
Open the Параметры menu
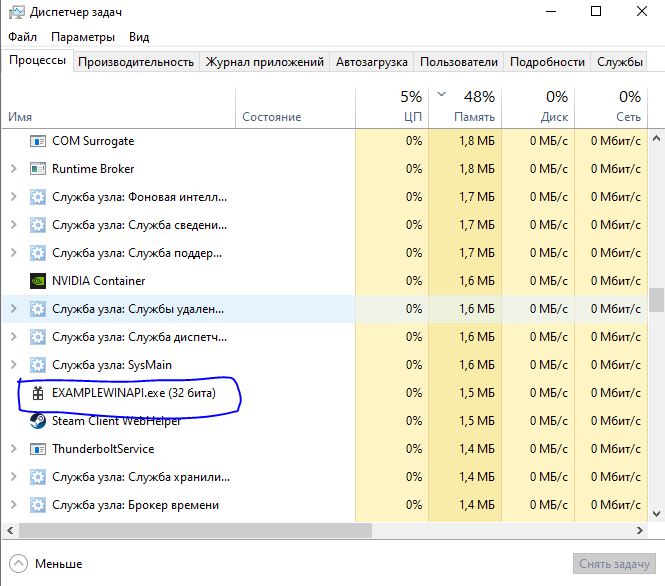[x=83, y=37]
